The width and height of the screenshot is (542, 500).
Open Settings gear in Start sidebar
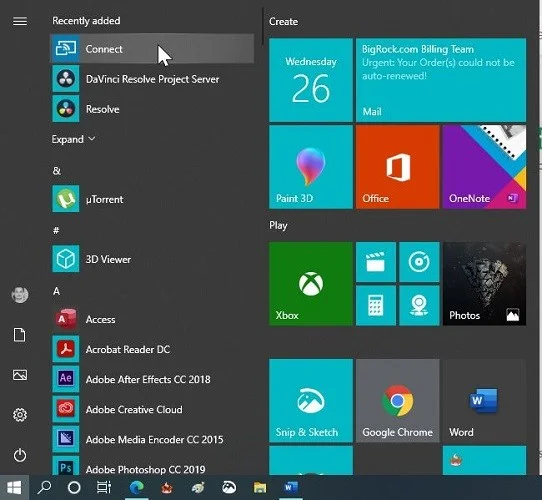20,415
